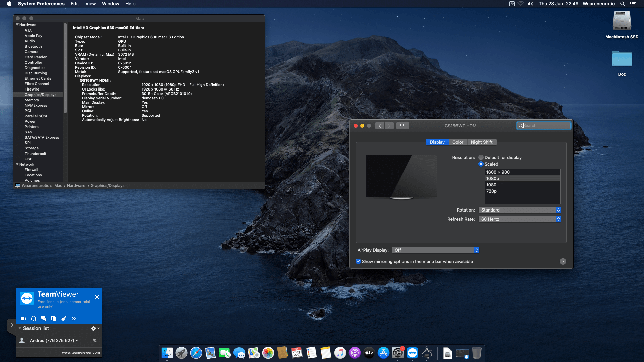The height and width of the screenshot is (362, 644).
Task: Open the AirPlay Display dropdown
Action: pyautogui.click(x=435, y=250)
